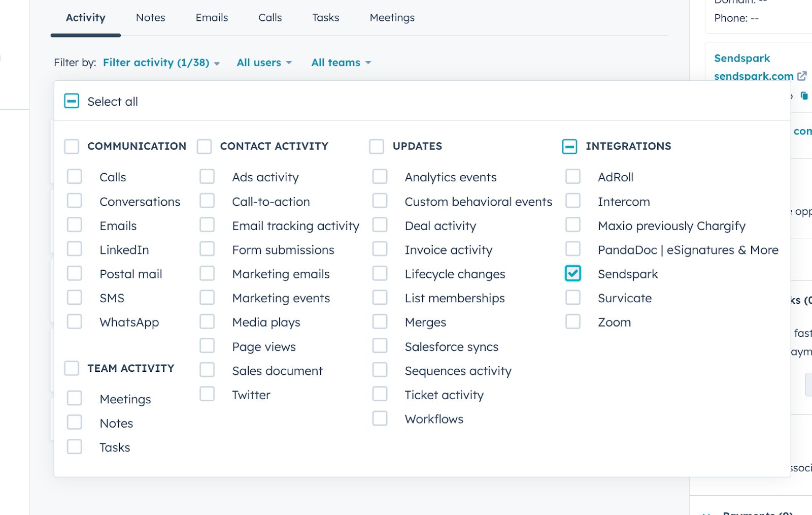This screenshot has height=515, width=812.
Task: Check Maxio previously Chargify checkbox
Action: (x=573, y=225)
